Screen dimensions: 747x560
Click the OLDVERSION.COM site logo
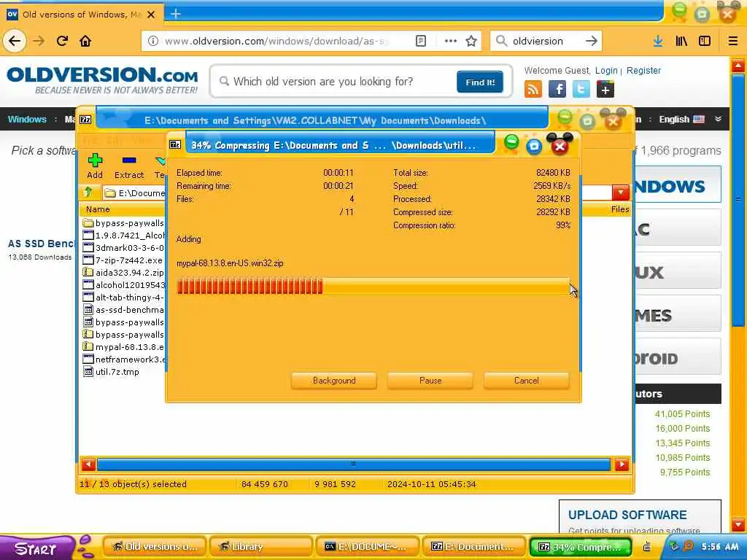102,80
